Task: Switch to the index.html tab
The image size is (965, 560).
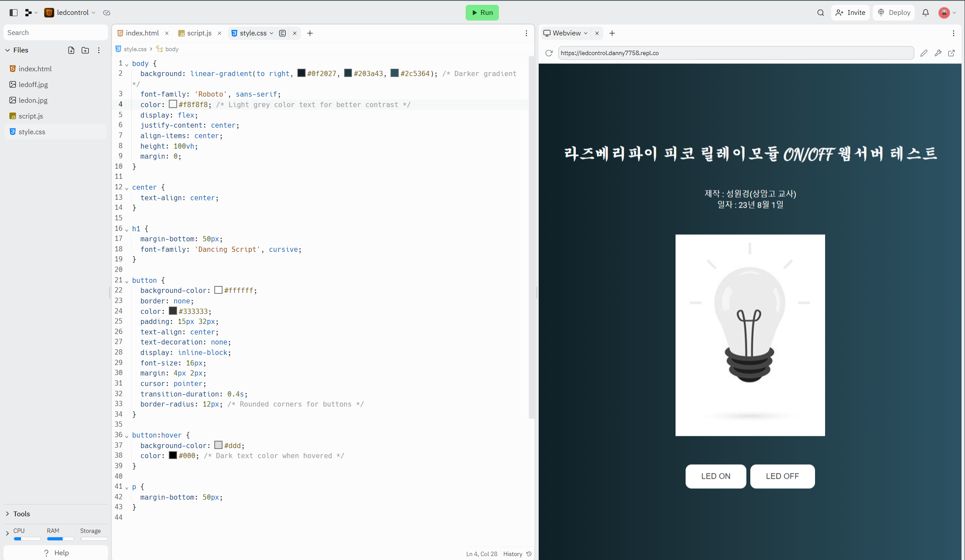Action: pos(142,33)
